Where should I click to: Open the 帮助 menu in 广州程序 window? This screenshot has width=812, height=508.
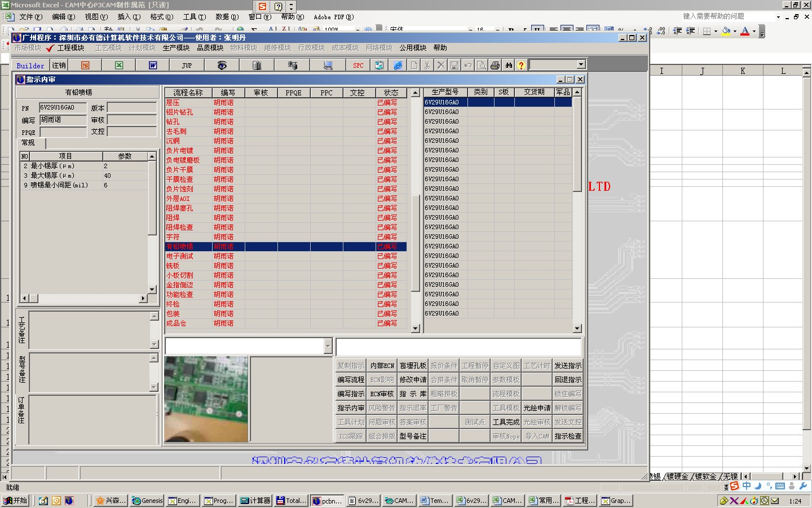440,48
